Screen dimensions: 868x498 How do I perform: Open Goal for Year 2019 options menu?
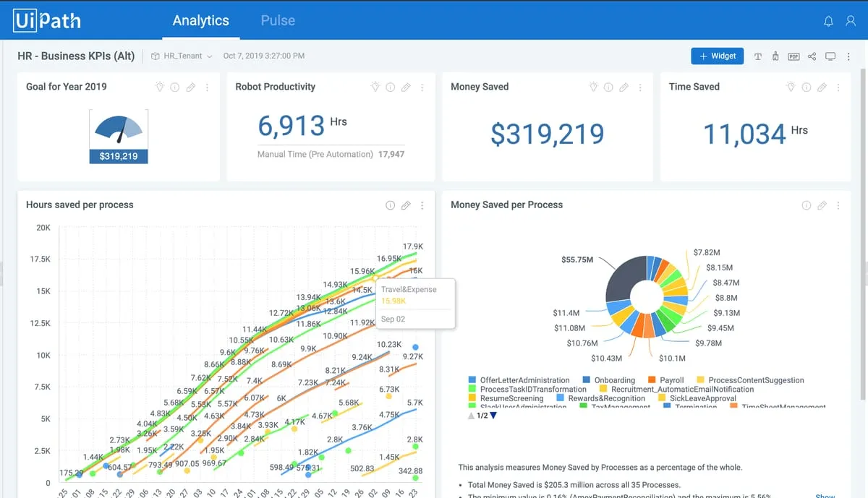pyautogui.click(x=207, y=87)
